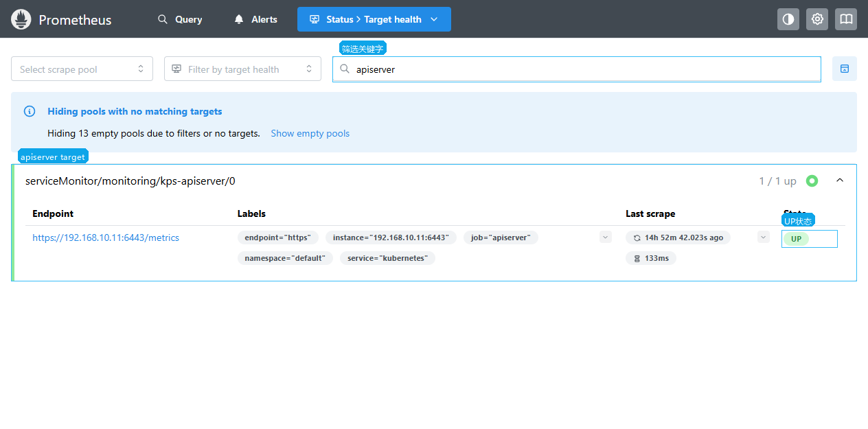Click the Last scrape column header
The height and width of the screenshot is (429, 868).
coord(650,213)
